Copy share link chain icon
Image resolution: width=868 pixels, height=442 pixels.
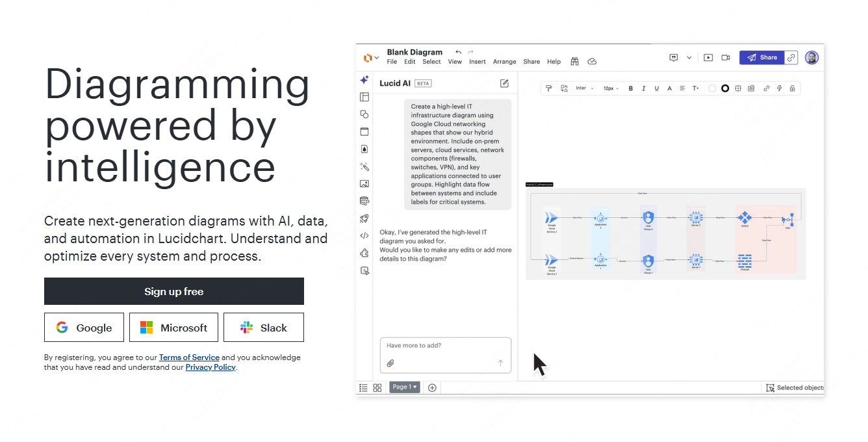791,57
